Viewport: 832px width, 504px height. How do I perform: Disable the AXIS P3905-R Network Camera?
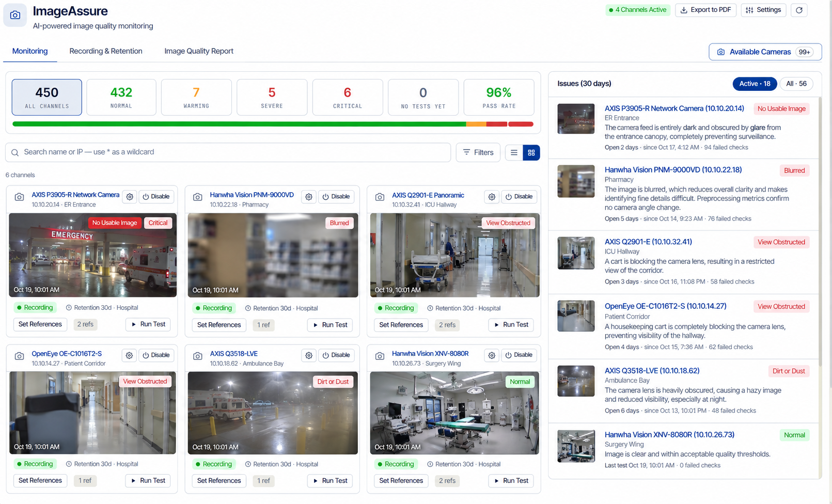click(156, 197)
